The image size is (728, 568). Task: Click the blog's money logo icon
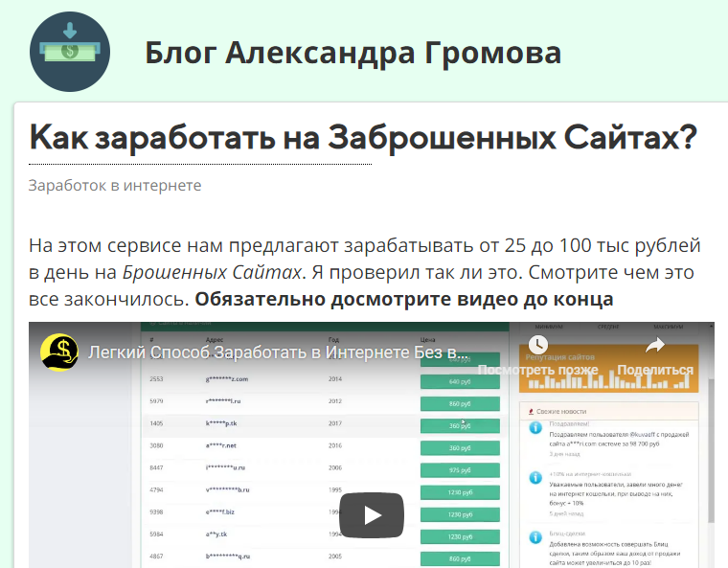pos(70,52)
